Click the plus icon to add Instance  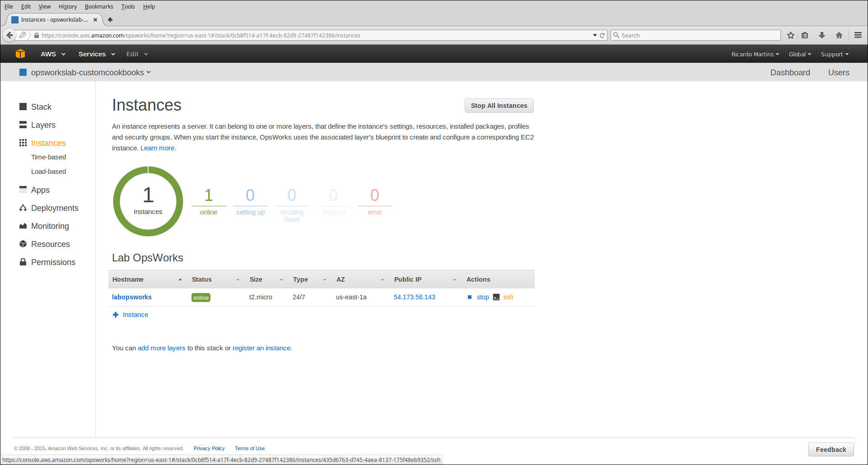coord(116,315)
